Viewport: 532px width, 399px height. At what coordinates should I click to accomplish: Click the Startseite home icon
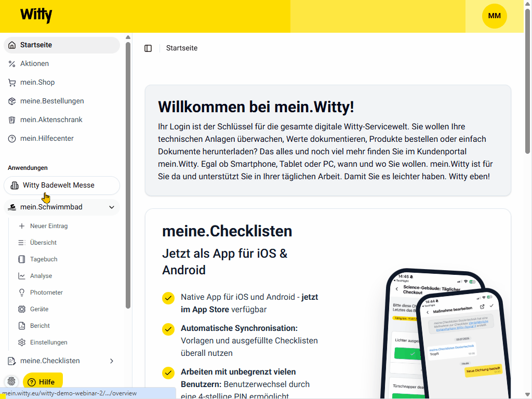pyautogui.click(x=12, y=45)
